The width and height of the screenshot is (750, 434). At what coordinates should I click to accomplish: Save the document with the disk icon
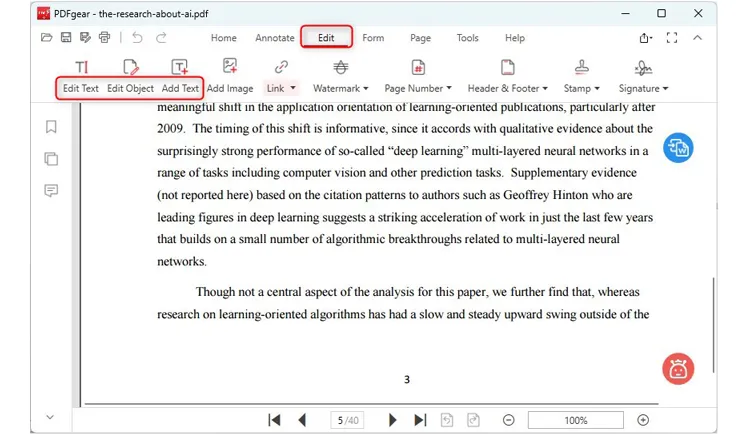(66, 37)
